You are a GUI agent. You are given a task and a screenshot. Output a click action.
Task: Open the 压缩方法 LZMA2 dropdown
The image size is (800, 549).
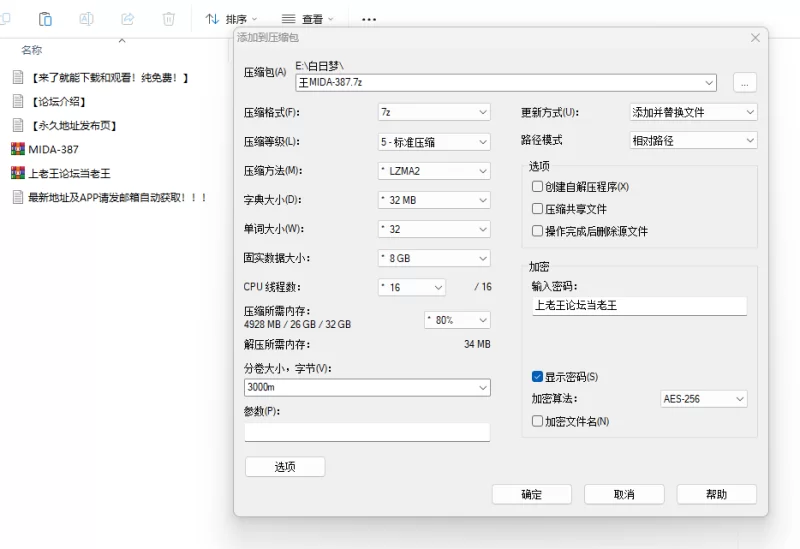point(434,171)
